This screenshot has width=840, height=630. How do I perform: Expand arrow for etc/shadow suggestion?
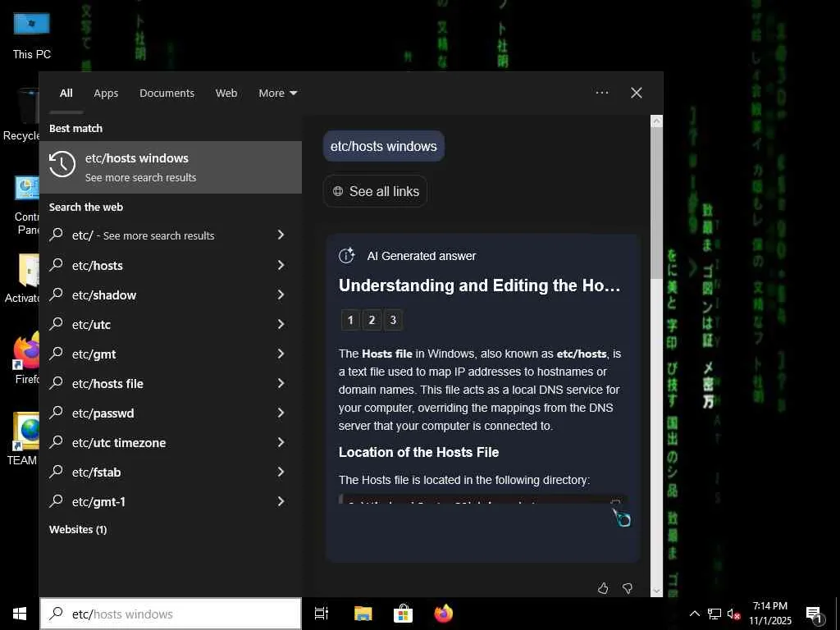281,294
